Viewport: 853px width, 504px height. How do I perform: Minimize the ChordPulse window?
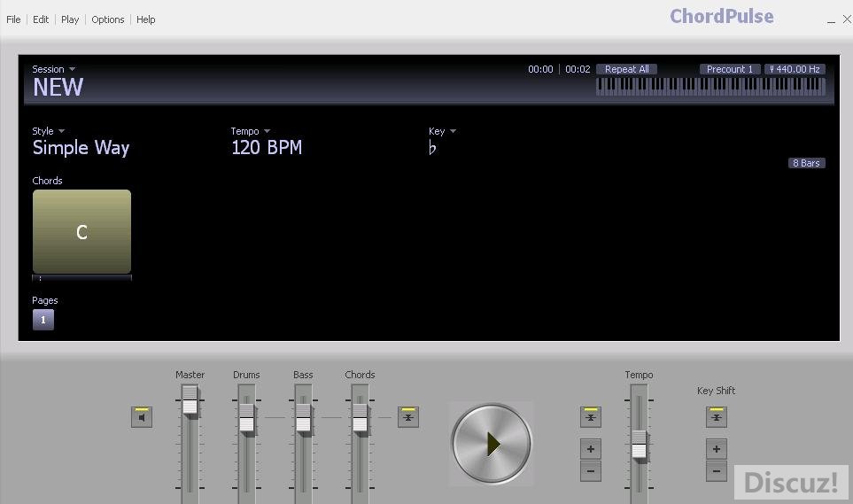click(x=831, y=20)
